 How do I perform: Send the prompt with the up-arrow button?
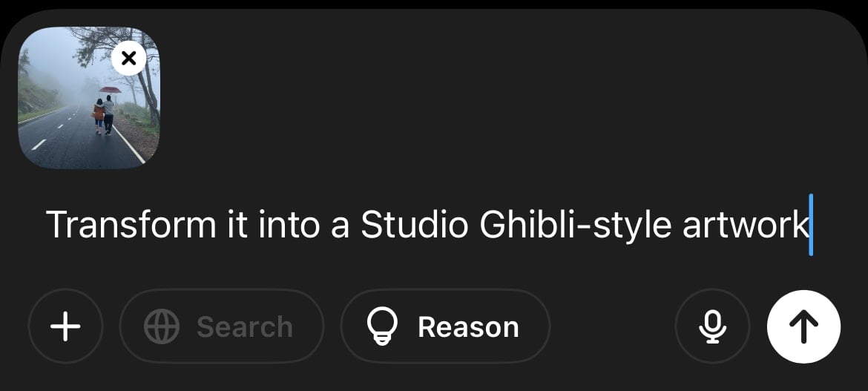click(803, 326)
